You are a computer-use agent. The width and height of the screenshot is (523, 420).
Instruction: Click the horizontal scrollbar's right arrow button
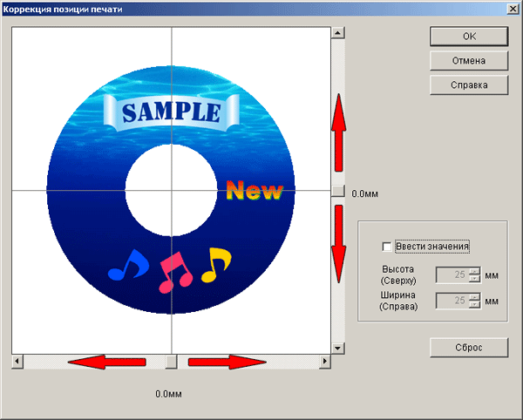324,362
